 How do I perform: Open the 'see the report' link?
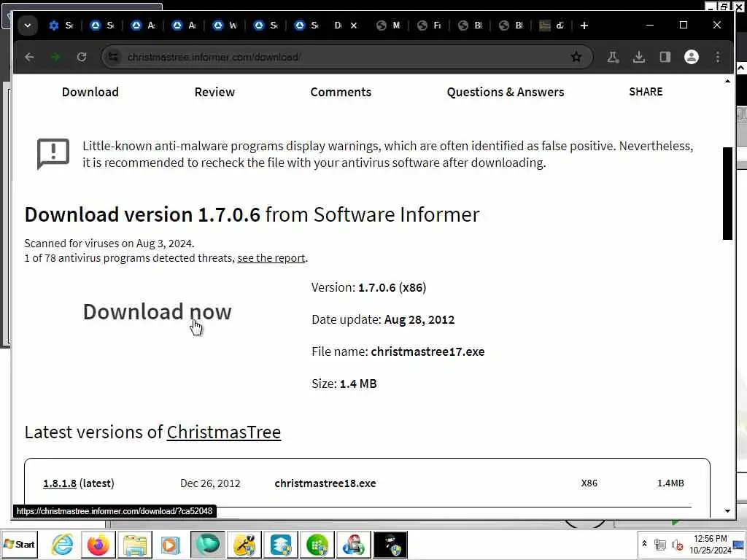coord(271,258)
